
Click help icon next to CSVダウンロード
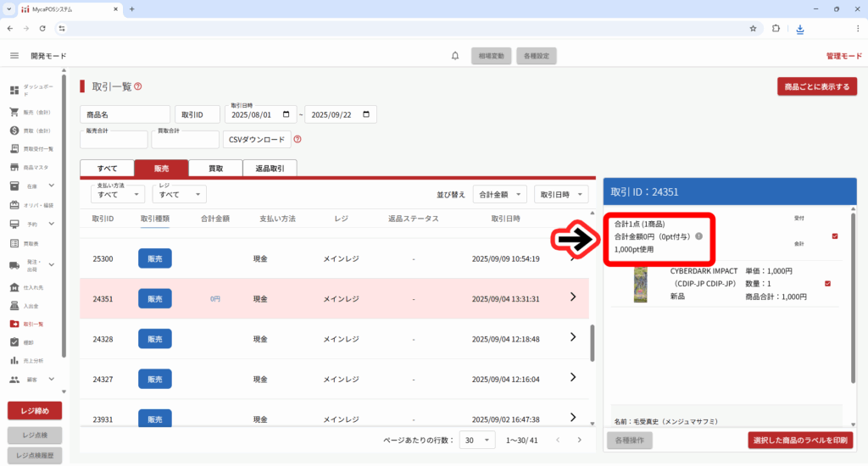click(298, 140)
